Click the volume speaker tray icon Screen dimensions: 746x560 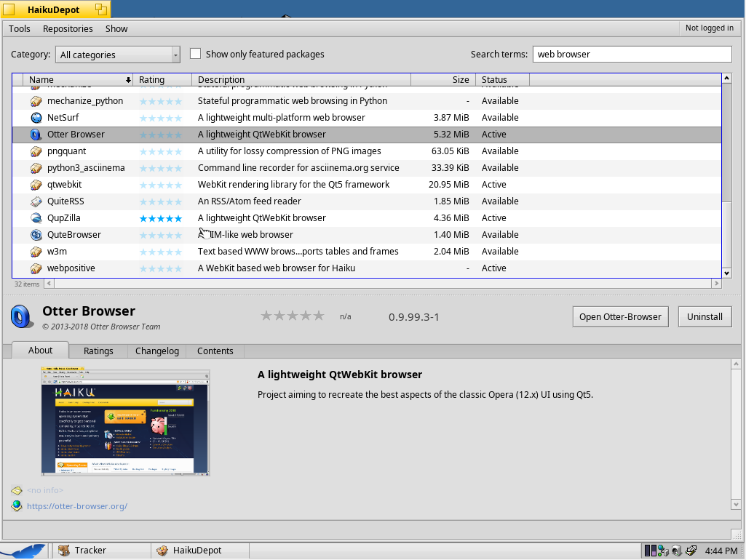[677, 551]
